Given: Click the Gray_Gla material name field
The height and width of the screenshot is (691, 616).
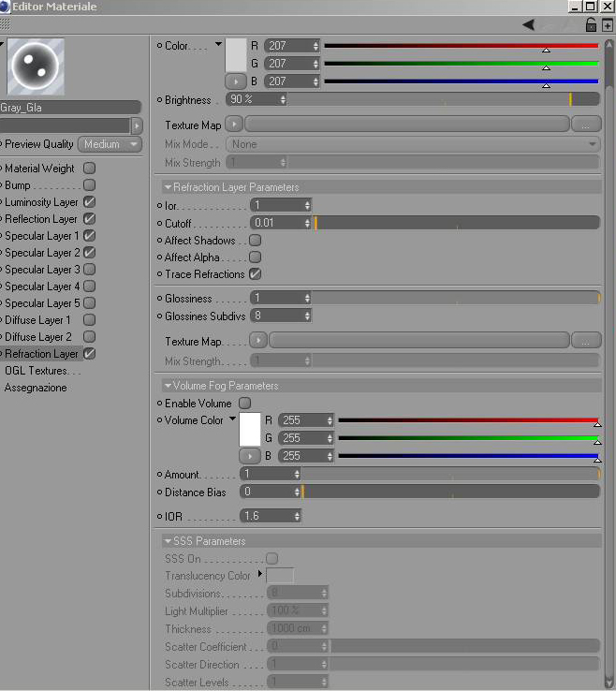Looking at the screenshot, I should [70, 108].
